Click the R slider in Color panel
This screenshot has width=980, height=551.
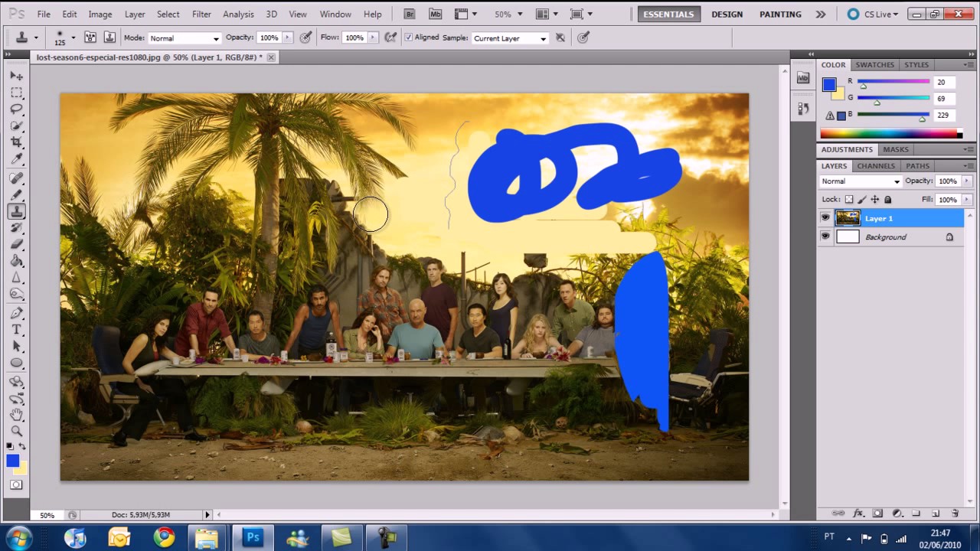(x=893, y=82)
